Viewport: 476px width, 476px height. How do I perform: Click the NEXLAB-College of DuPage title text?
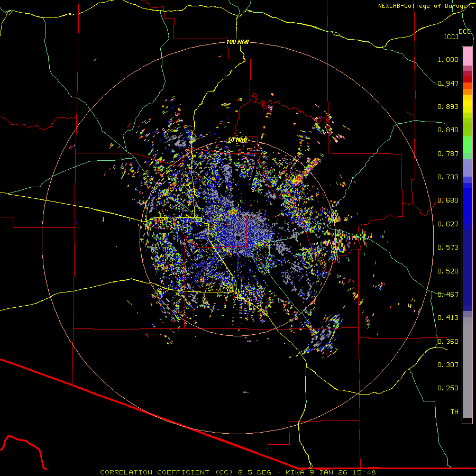pos(426,6)
